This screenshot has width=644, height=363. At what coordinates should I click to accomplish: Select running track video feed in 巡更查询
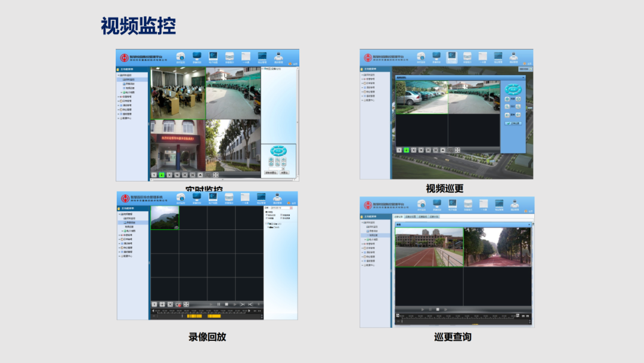click(429, 247)
